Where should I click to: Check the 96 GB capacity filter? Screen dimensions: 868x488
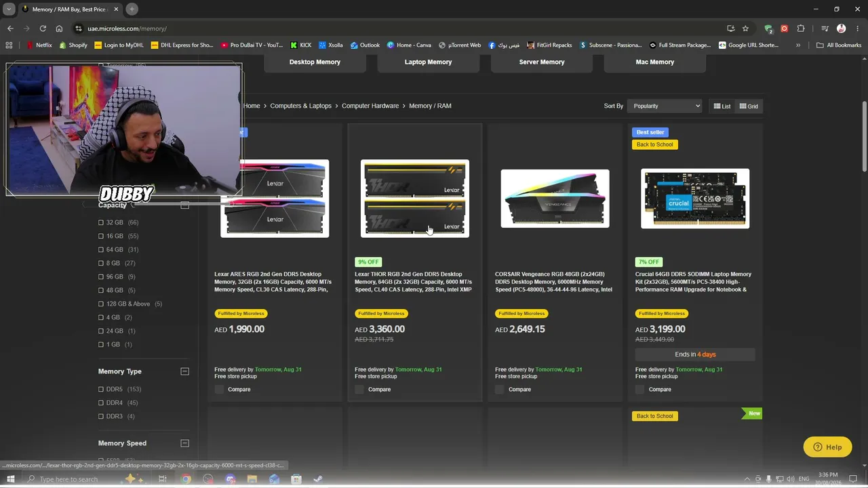coord(101,277)
